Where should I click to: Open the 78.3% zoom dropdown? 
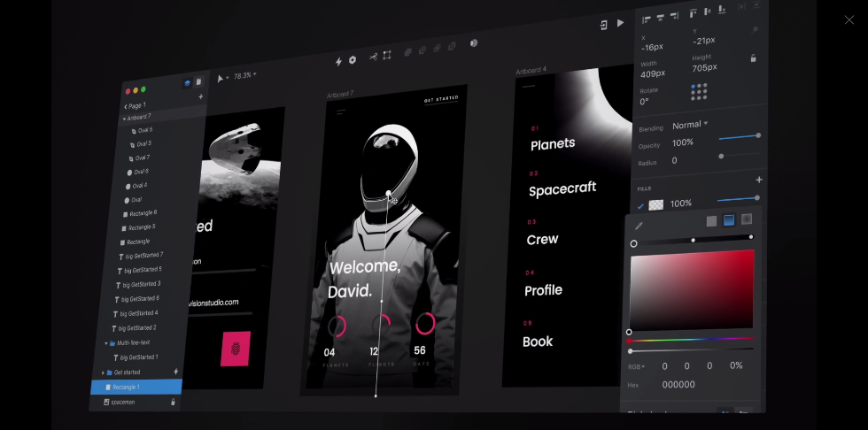[x=244, y=76]
